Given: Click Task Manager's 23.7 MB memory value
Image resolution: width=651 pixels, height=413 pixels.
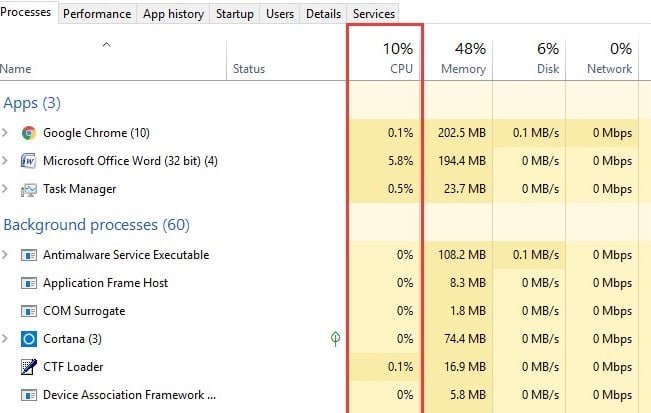Looking at the screenshot, I should (465, 189).
